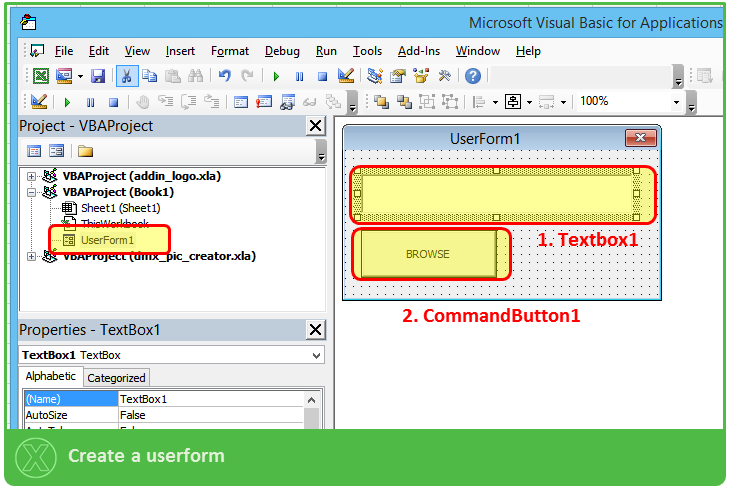Click the Ungroup controls icon
The height and width of the screenshot is (490, 729).
450,101
